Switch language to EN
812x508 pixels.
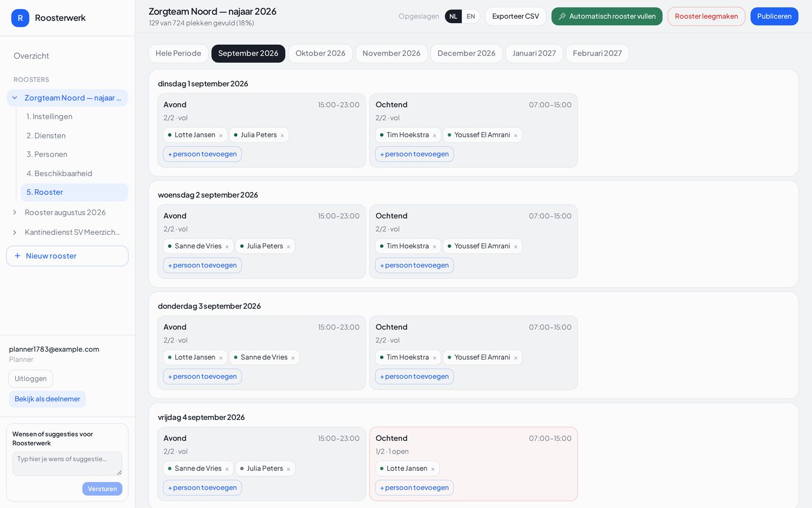(471, 16)
